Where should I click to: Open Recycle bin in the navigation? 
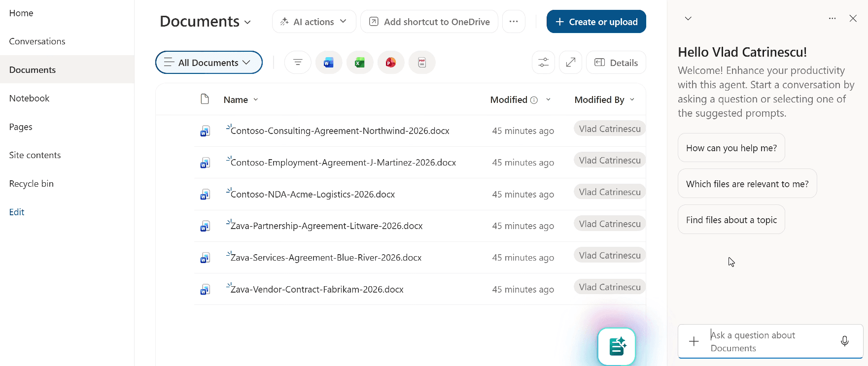(x=31, y=184)
